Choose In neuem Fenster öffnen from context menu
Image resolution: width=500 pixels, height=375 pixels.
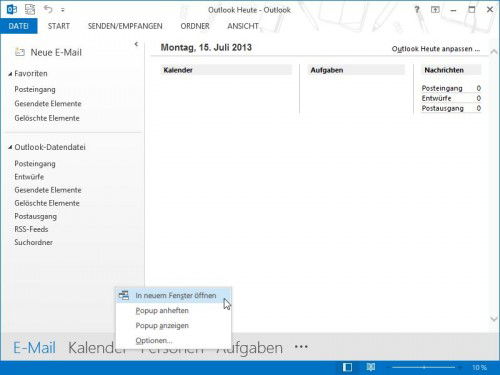[x=173, y=296]
